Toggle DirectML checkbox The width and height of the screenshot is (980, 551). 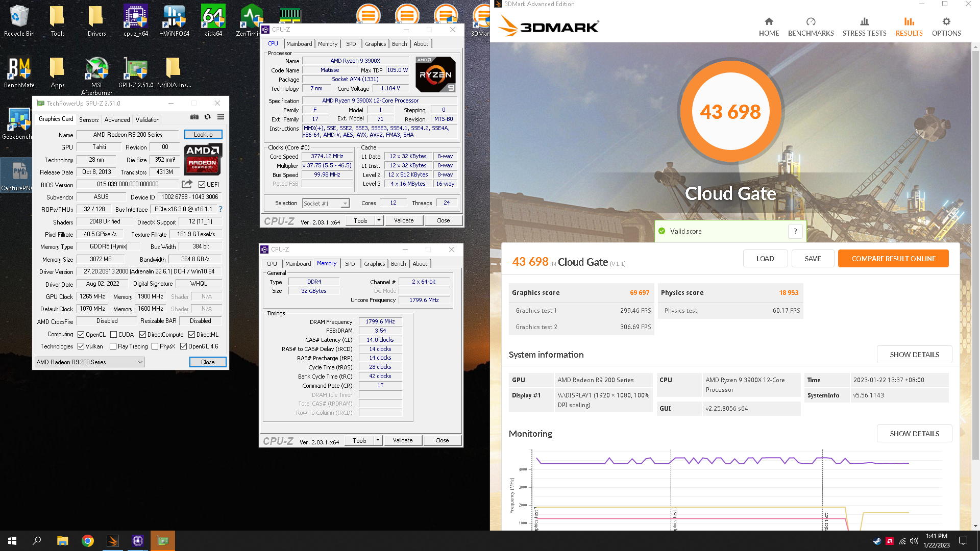tap(191, 335)
